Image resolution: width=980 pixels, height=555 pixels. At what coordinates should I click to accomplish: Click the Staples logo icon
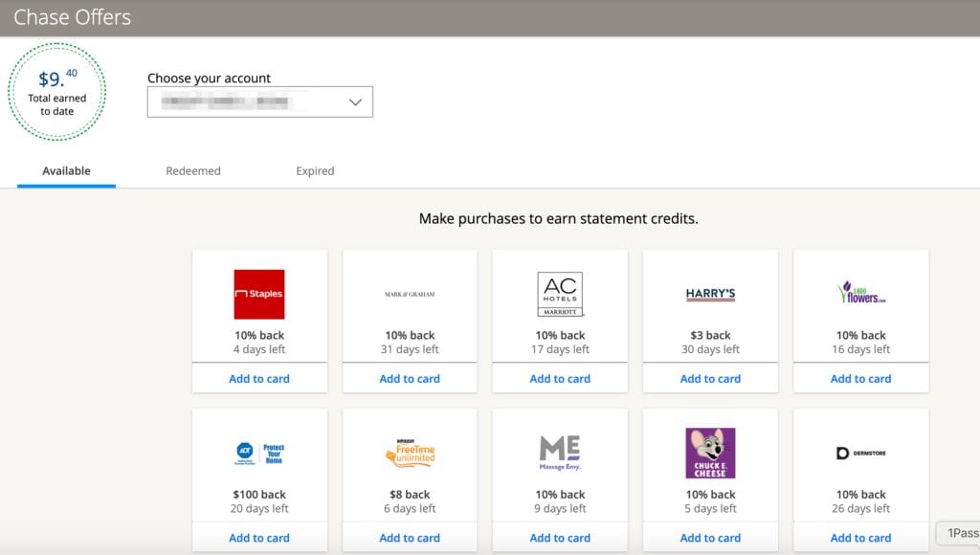coord(259,294)
